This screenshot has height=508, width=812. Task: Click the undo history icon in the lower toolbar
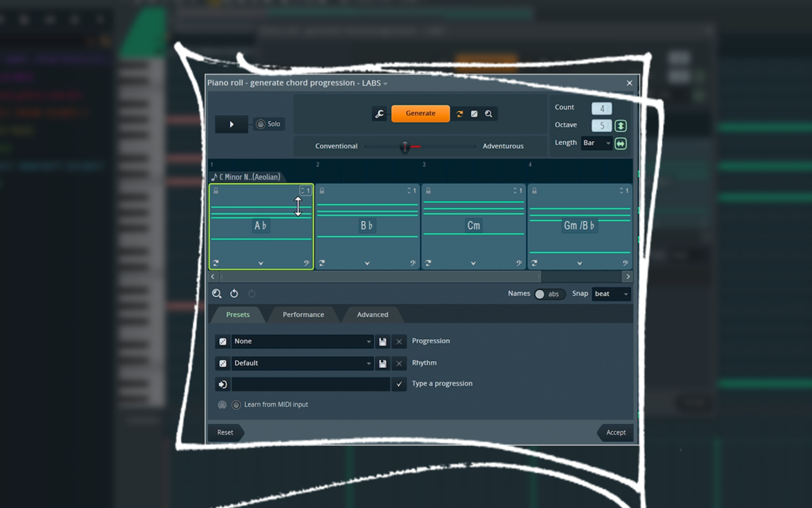coord(234,293)
